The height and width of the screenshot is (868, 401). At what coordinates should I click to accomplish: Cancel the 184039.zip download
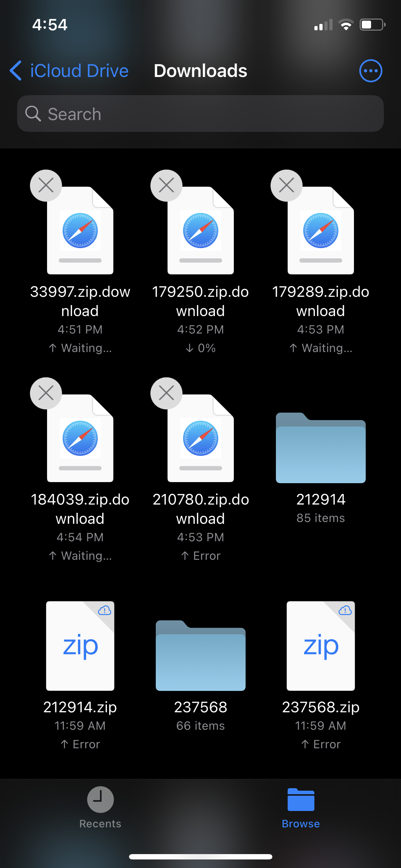click(46, 393)
